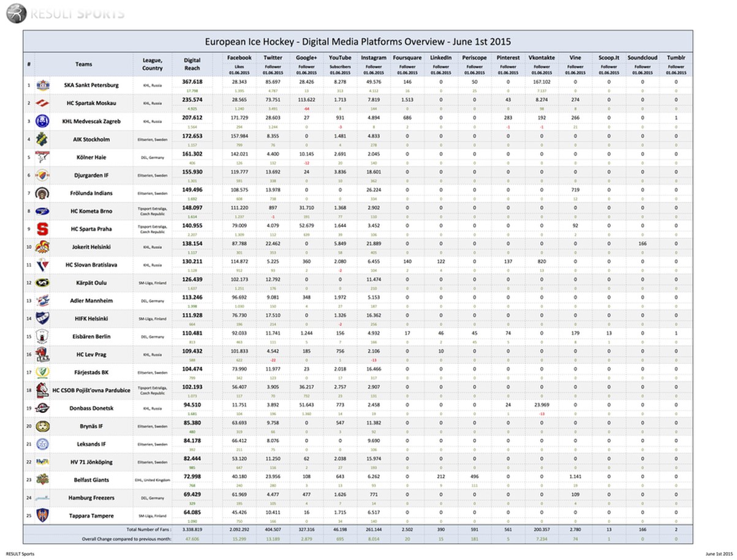
Task: Select the HV 71 Jönköping team logo
Action: click(42, 462)
